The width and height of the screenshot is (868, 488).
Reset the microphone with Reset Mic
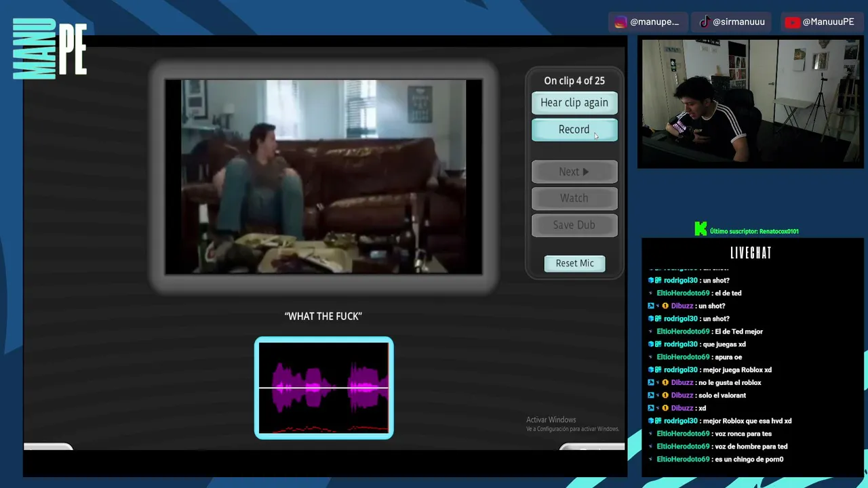pyautogui.click(x=575, y=264)
